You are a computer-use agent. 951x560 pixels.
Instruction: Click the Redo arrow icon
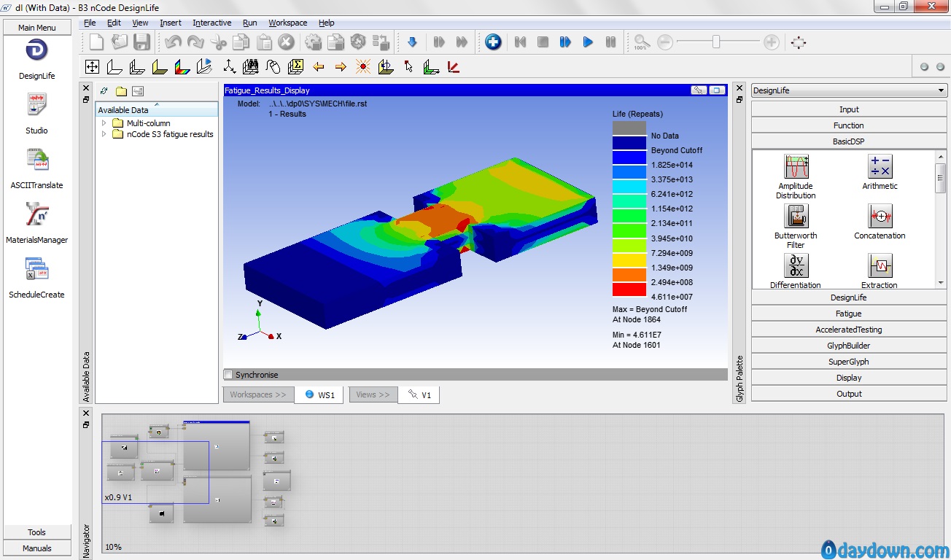click(195, 42)
